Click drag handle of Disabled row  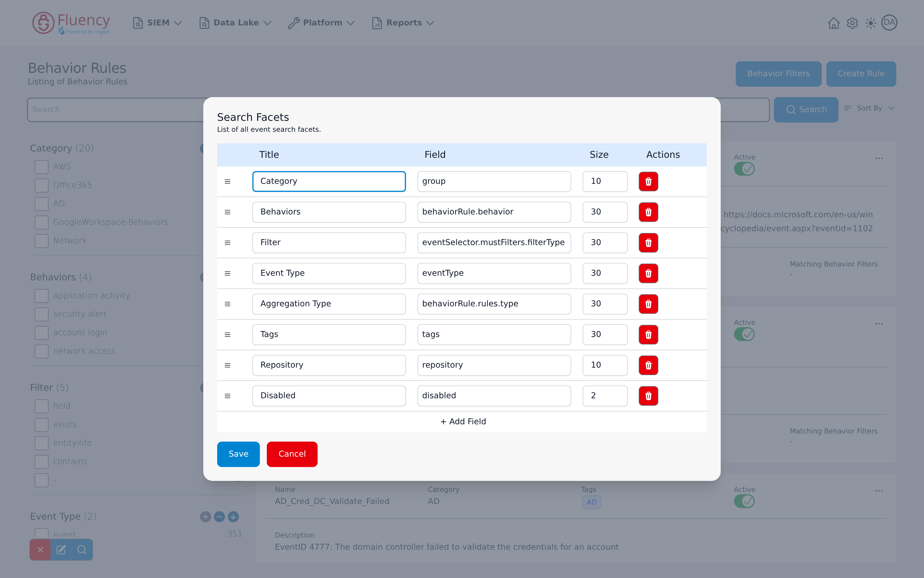point(228,396)
